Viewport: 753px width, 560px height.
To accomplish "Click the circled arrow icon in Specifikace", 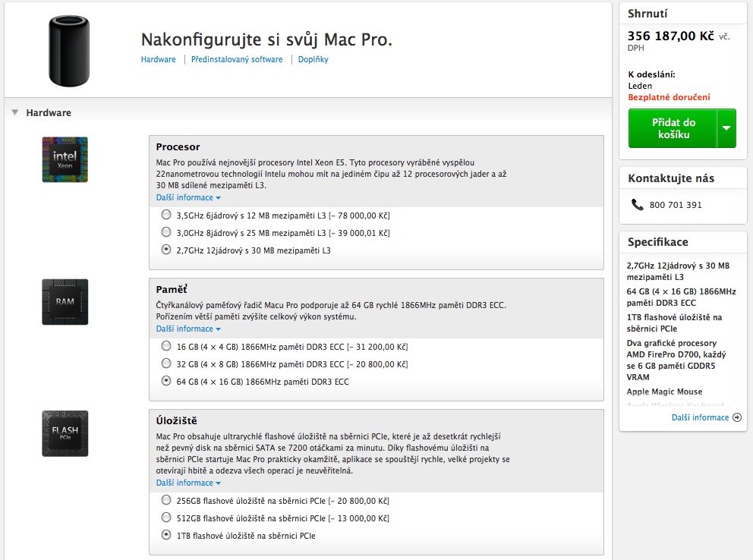I will (736, 417).
